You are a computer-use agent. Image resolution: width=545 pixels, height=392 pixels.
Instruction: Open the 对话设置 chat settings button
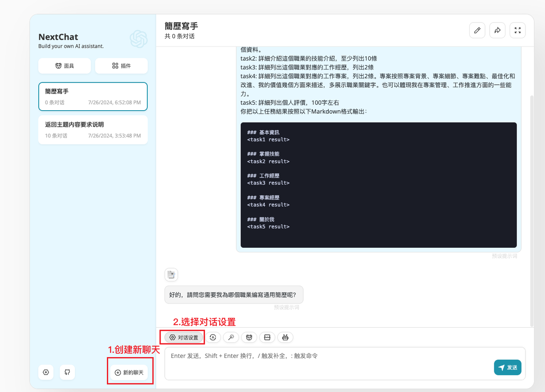tap(184, 338)
